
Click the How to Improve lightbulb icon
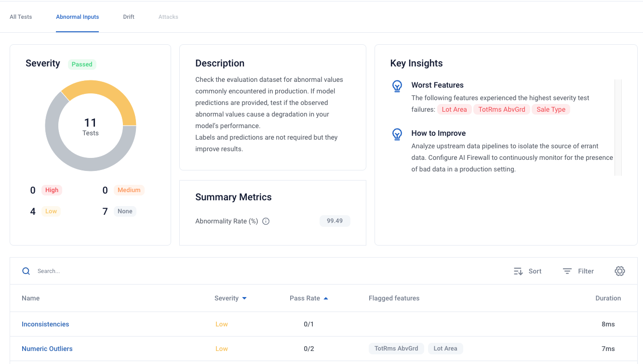(x=397, y=134)
